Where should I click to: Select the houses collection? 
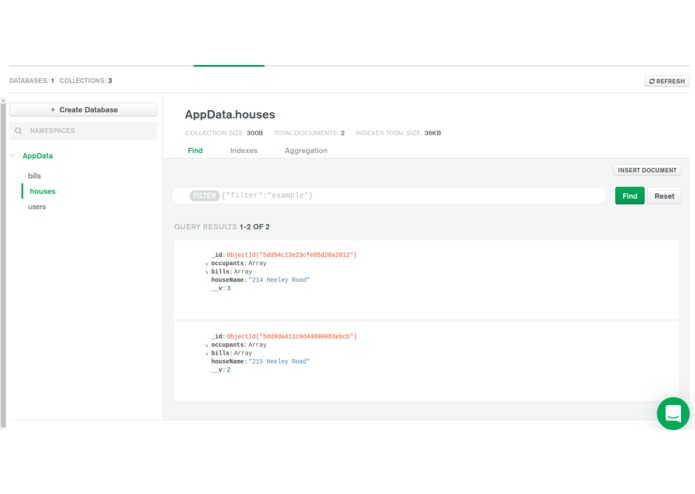tap(43, 191)
